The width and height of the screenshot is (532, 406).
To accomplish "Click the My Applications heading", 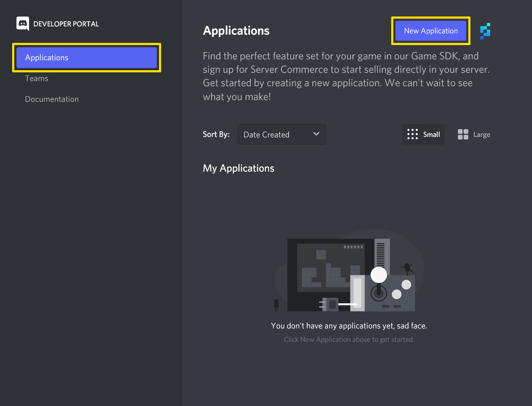I will pos(239,168).
